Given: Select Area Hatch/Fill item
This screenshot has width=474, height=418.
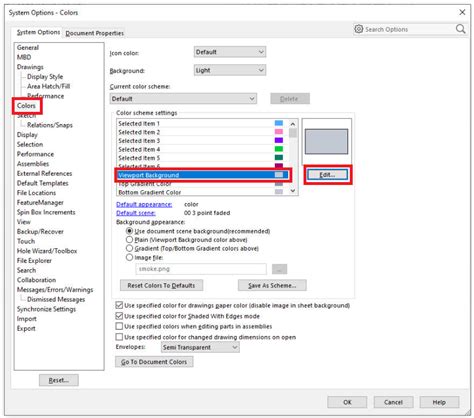Looking at the screenshot, I should (x=49, y=86).
